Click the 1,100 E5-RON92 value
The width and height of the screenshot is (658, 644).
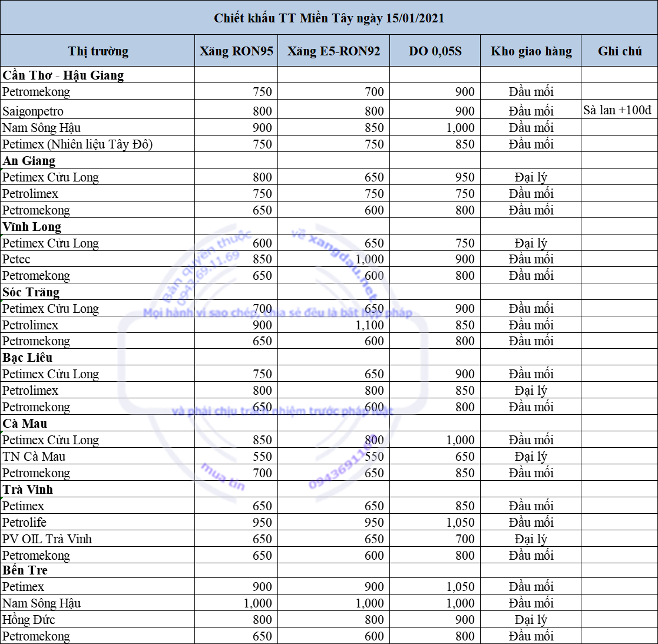pos(333,325)
